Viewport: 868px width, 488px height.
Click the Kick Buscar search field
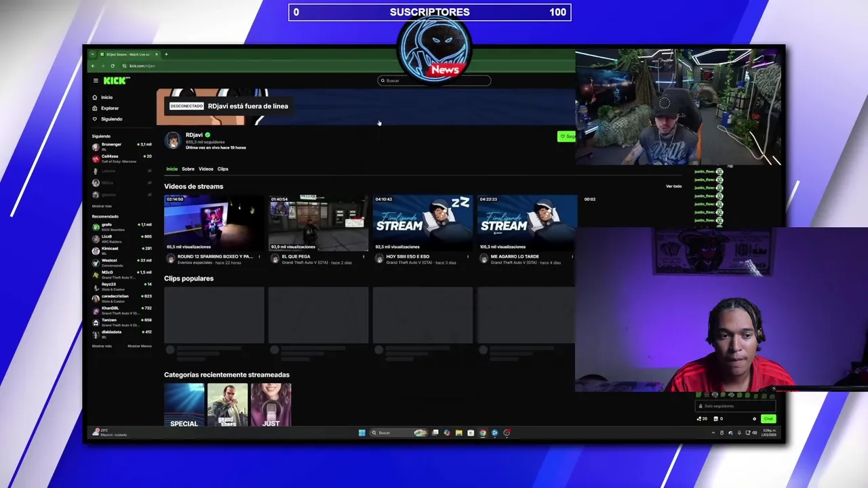[434, 81]
